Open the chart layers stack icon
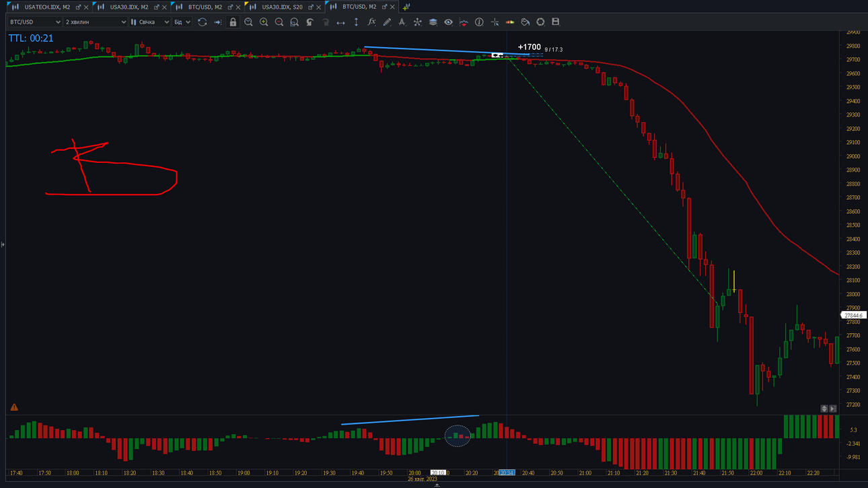Viewport: 868px width, 488px height. pyautogui.click(x=433, y=22)
